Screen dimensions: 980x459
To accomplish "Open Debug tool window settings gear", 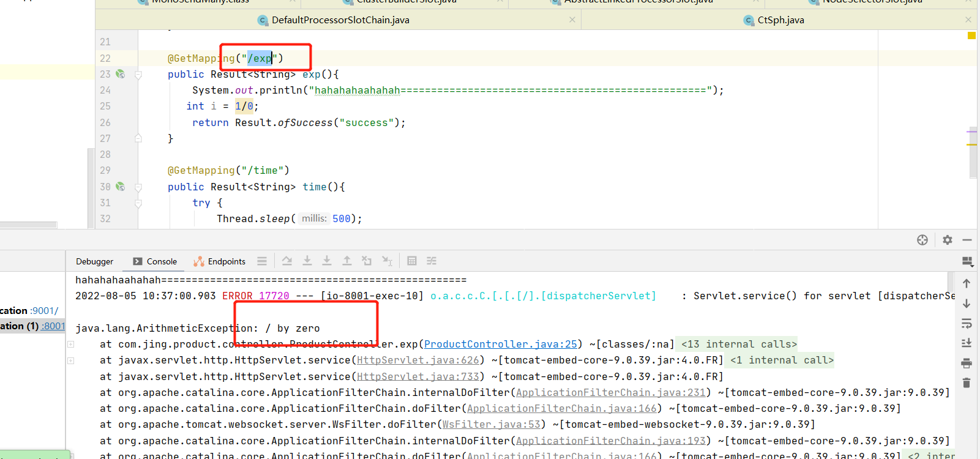I will point(948,240).
